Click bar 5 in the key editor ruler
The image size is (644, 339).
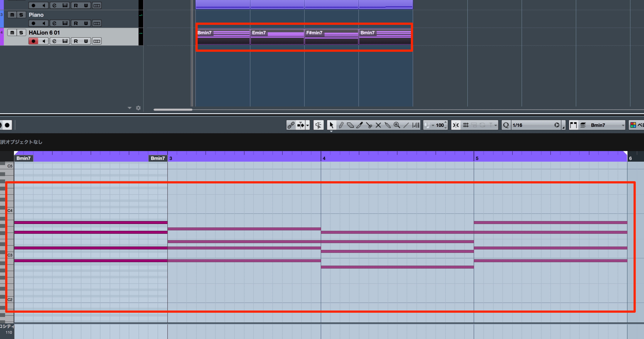pos(477,158)
